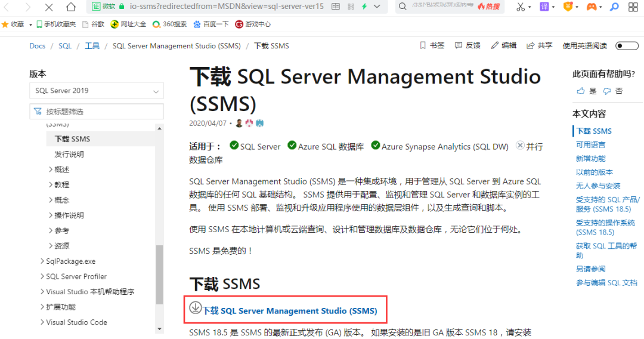Toggle the 使用英语阅读 switch

coord(627,45)
